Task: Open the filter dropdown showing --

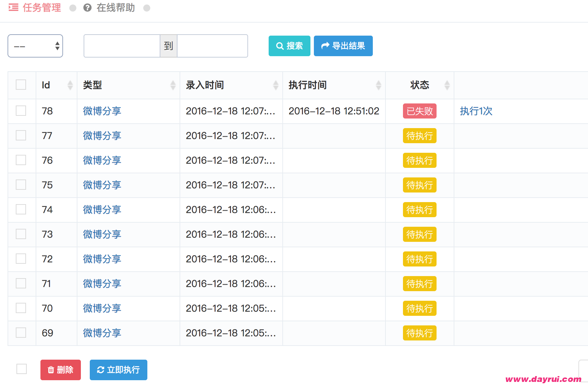Action: tap(35, 46)
